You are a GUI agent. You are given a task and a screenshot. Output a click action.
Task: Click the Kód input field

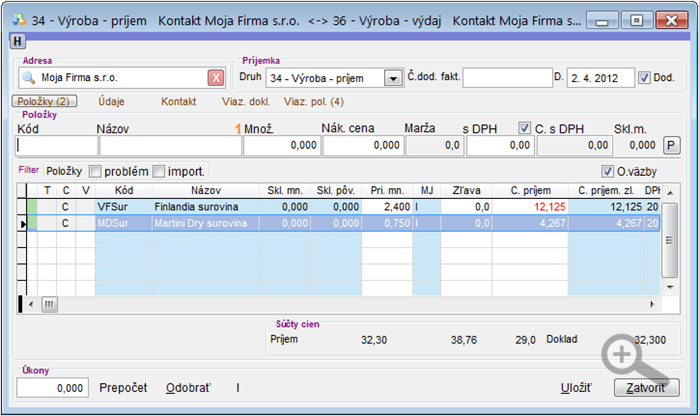56,146
